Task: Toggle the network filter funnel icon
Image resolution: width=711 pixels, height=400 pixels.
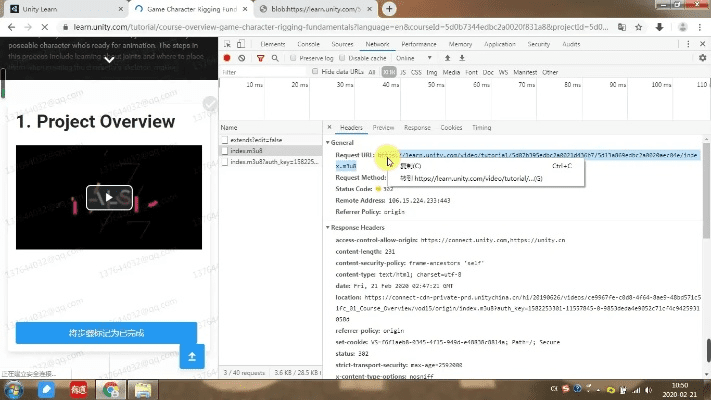Action: [260, 58]
